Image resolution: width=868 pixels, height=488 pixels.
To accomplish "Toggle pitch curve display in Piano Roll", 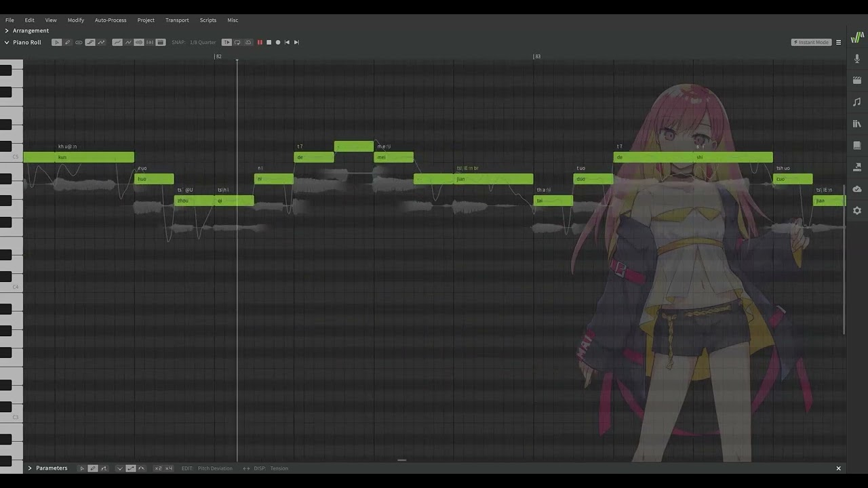I will (x=117, y=42).
